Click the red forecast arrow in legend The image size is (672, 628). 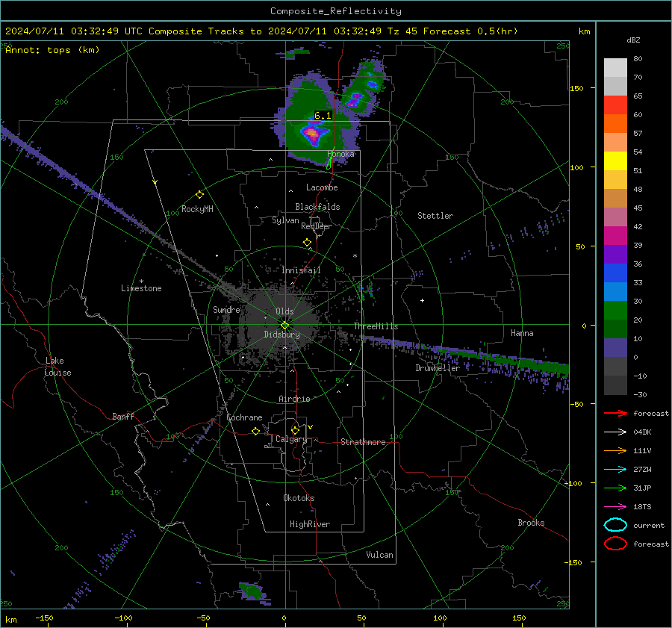(x=615, y=413)
